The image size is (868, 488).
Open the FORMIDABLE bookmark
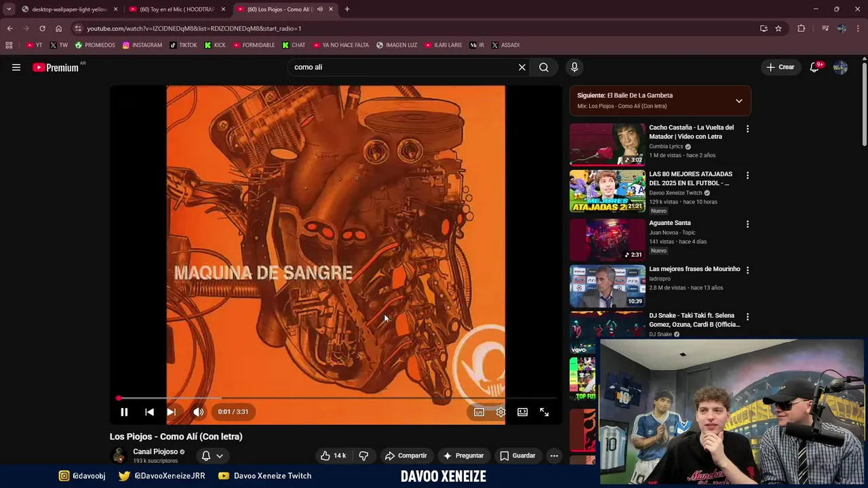coord(254,45)
